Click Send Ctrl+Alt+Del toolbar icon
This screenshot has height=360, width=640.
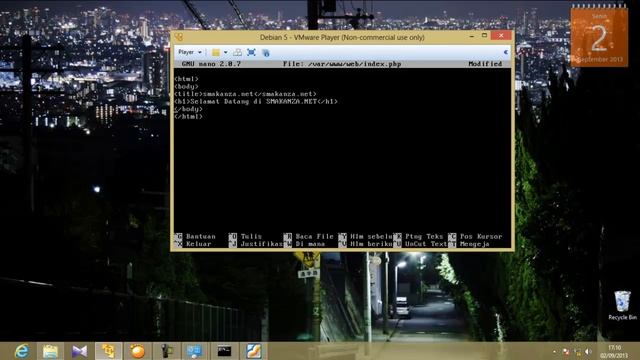tap(237, 52)
